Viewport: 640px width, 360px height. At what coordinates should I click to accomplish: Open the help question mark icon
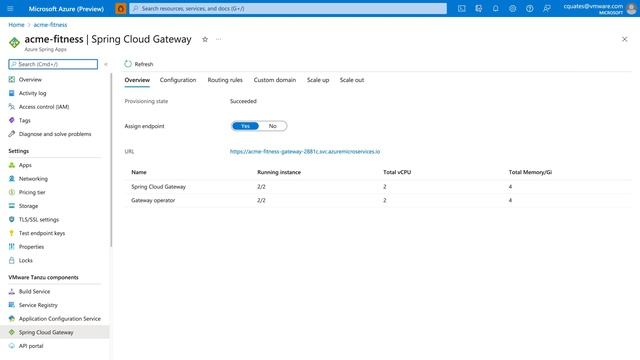click(x=529, y=9)
